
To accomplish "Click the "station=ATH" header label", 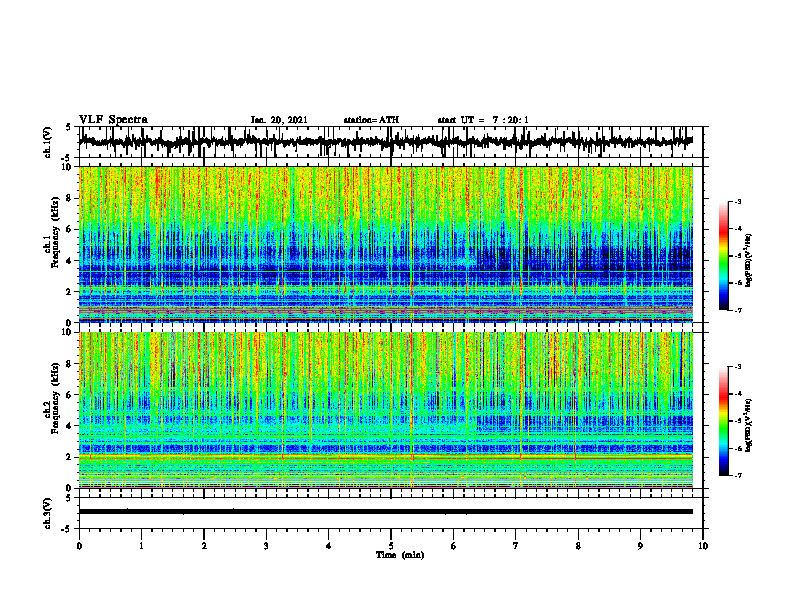I will tap(371, 120).
